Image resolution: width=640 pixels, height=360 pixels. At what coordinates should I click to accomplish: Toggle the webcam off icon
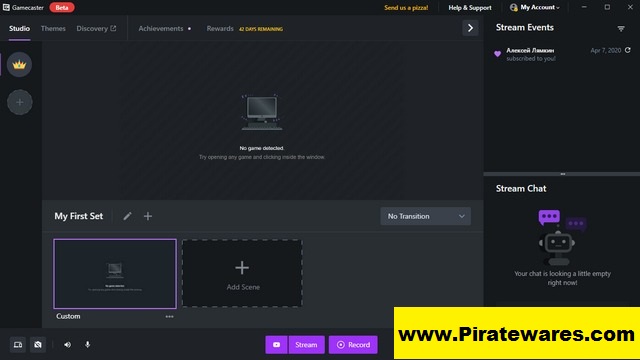[38, 344]
